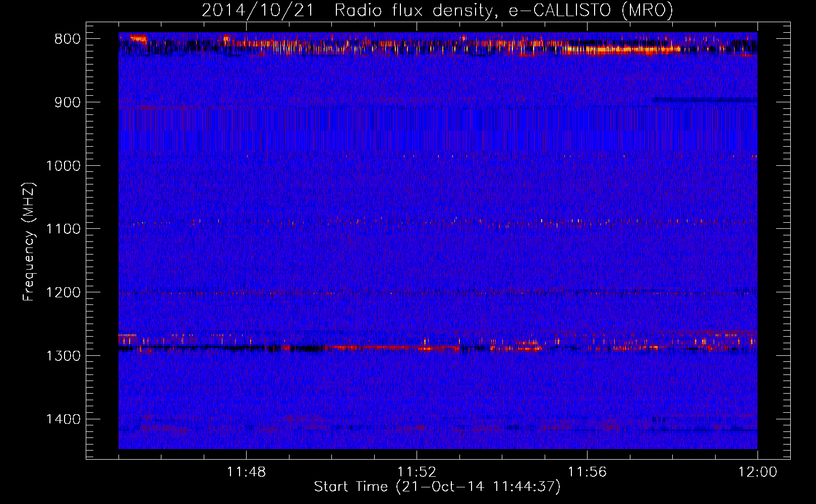816x504 pixels.
Task: Click the 'Frequency (MHZ)' axis title
Action: click(29, 241)
